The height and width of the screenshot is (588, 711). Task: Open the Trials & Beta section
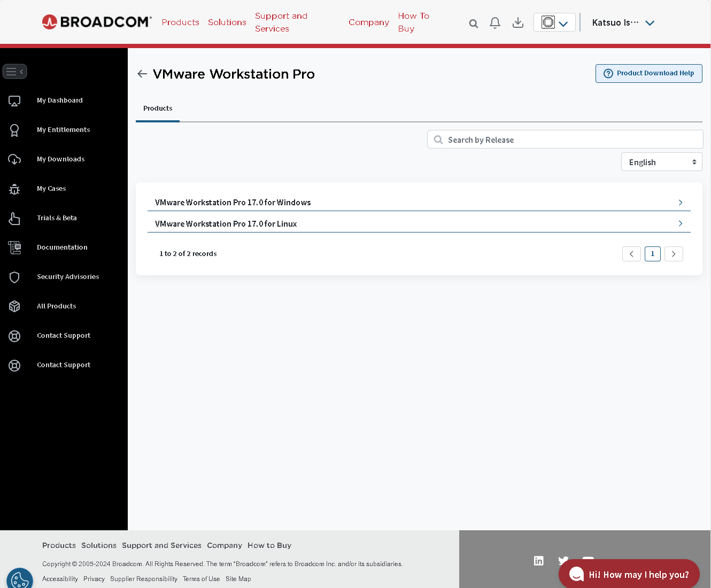coord(57,218)
